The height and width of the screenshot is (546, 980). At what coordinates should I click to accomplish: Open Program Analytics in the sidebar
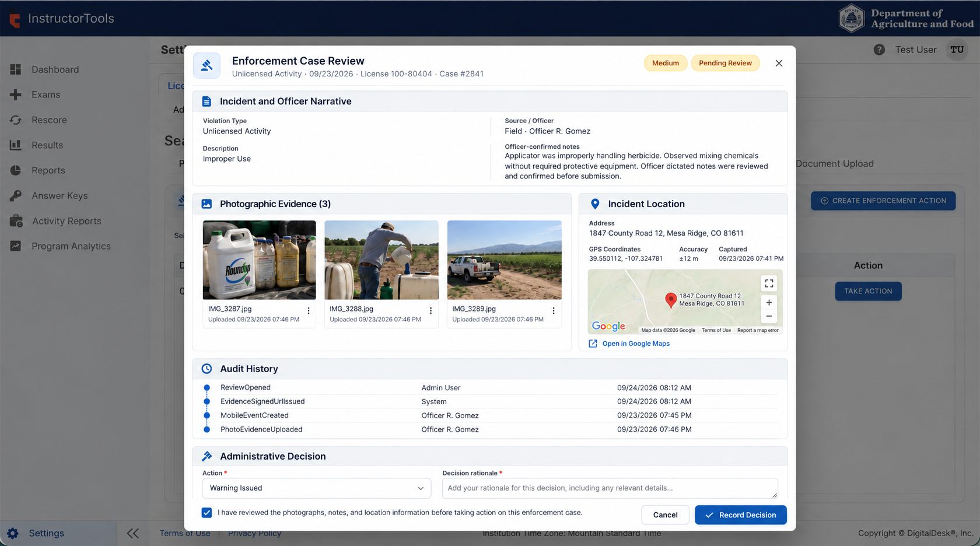[71, 246]
